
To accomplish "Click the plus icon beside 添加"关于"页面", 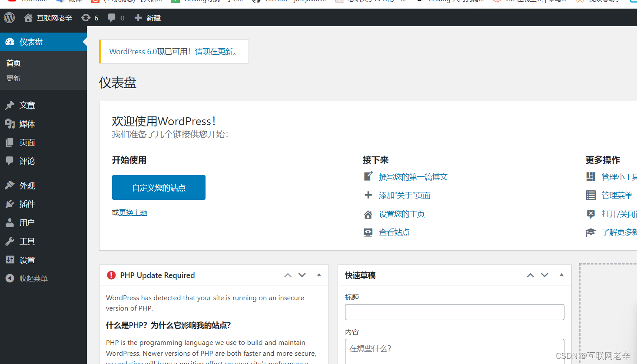I will pyautogui.click(x=368, y=195).
